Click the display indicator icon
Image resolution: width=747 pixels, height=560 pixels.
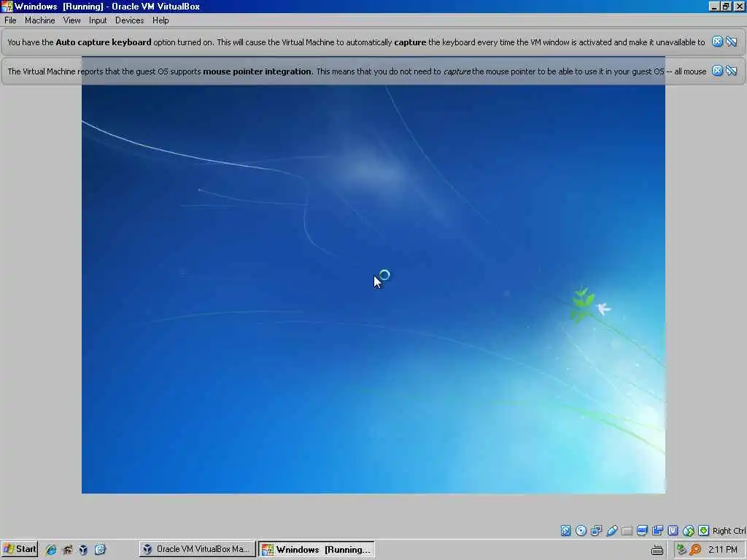(x=642, y=531)
